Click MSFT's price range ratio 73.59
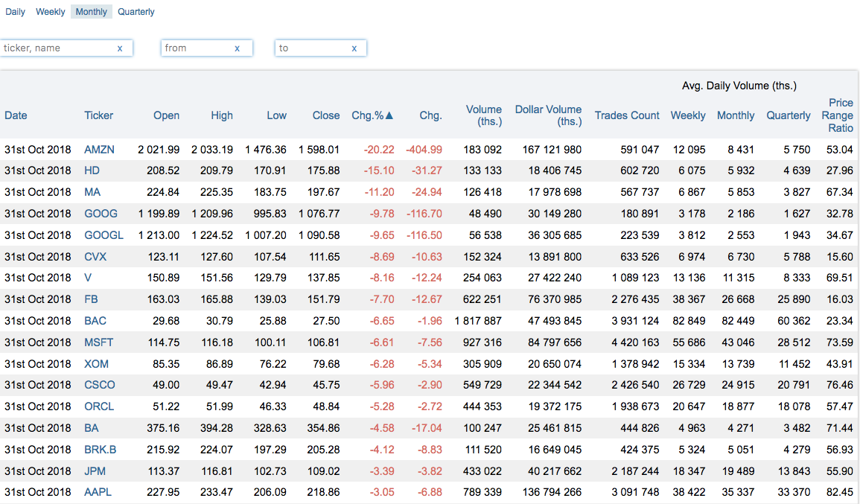Viewport: 860px width, 504px height. click(840, 342)
